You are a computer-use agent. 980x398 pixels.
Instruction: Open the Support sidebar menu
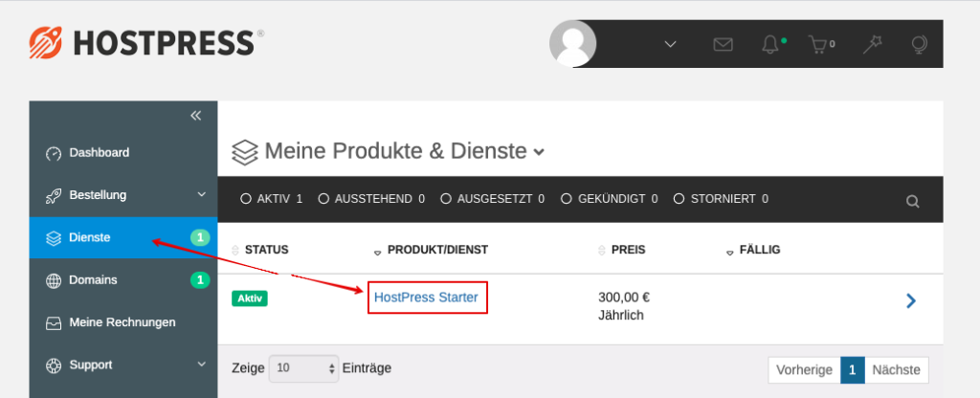pos(123,365)
